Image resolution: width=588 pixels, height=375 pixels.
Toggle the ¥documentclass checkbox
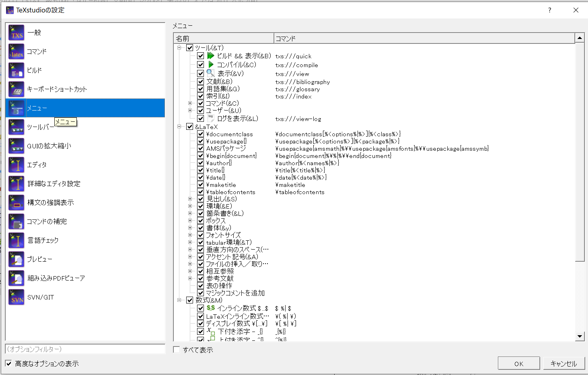pyautogui.click(x=201, y=134)
